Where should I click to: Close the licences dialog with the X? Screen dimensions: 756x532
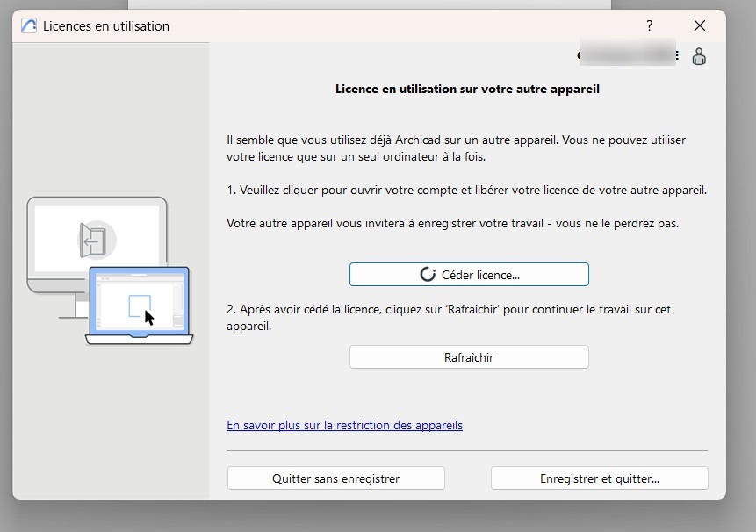click(x=700, y=25)
